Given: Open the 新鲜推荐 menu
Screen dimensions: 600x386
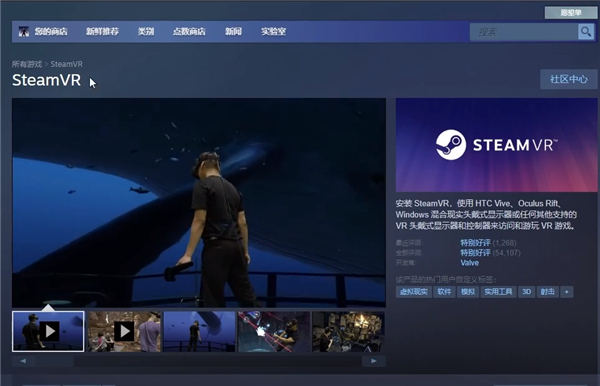Looking at the screenshot, I should pyautogui.click(x=102, y=31).
